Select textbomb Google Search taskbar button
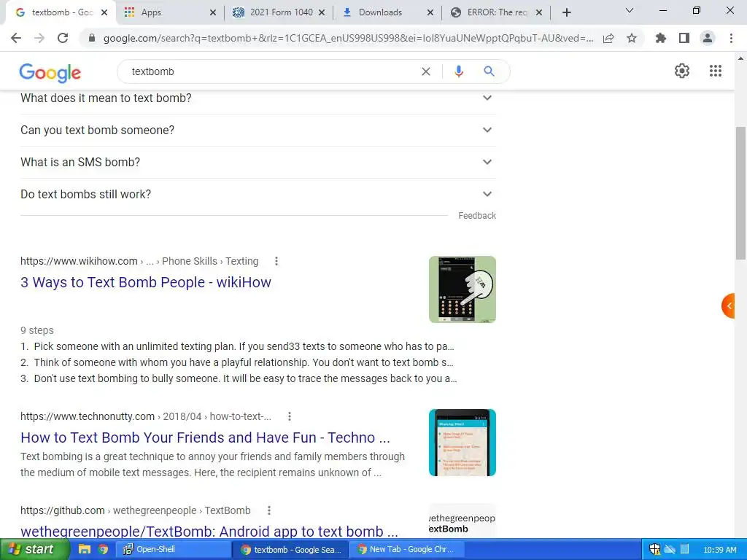 pyautogui.click(x=290, y=550)
